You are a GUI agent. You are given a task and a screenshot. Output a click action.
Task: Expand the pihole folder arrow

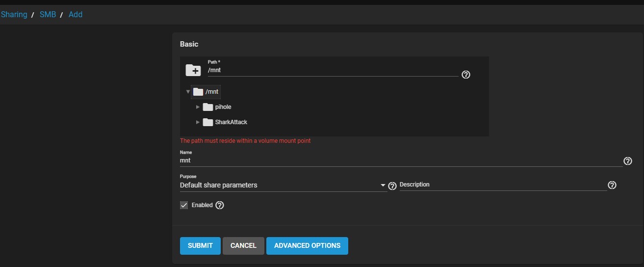(198, 107)
